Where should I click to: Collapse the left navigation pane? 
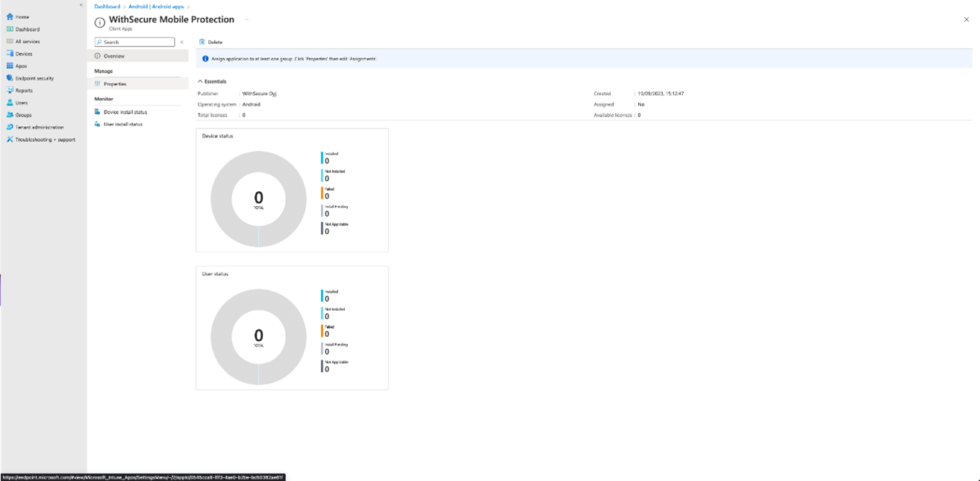(80, 4)
